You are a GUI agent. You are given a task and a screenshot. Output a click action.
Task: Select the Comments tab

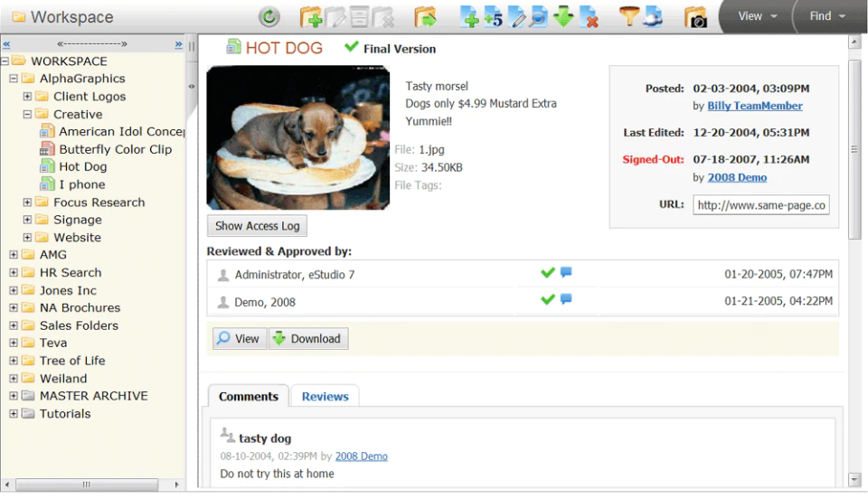tap(248, 396)
